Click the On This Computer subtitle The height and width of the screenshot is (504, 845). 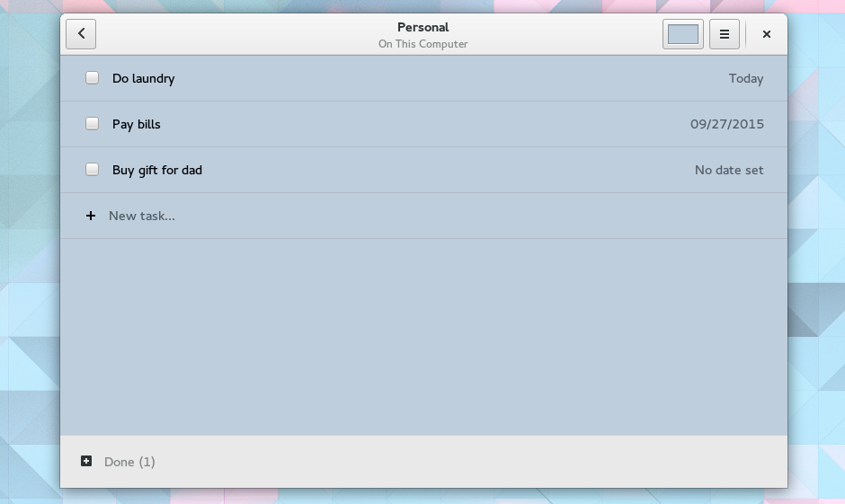tap(423, 44)
